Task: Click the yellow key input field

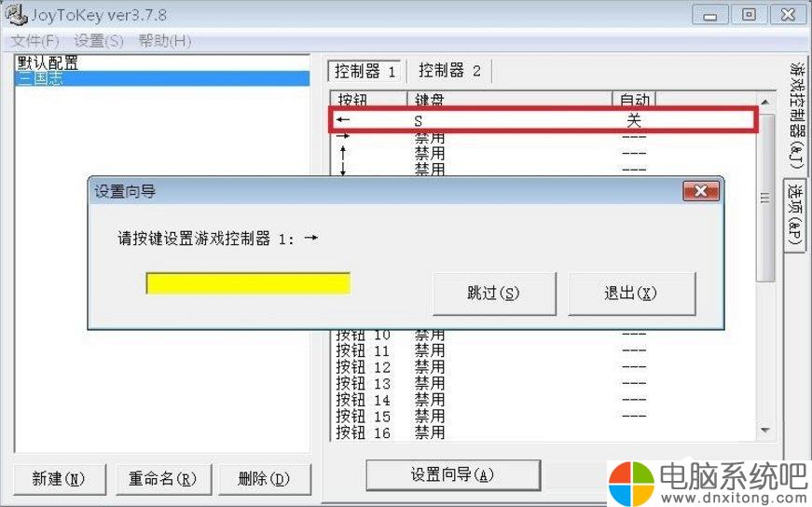Action: tap(248, 283)
